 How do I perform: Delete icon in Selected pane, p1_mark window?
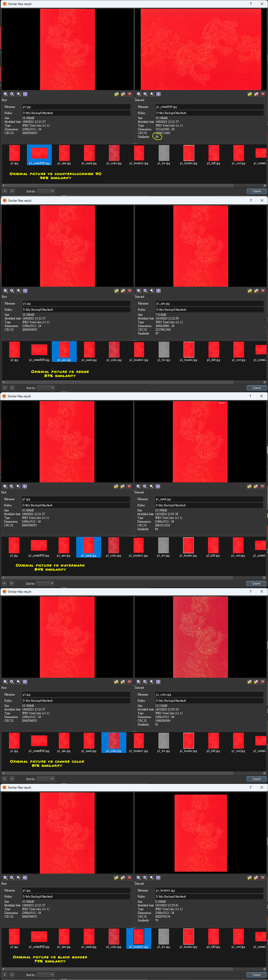point(262,486)
